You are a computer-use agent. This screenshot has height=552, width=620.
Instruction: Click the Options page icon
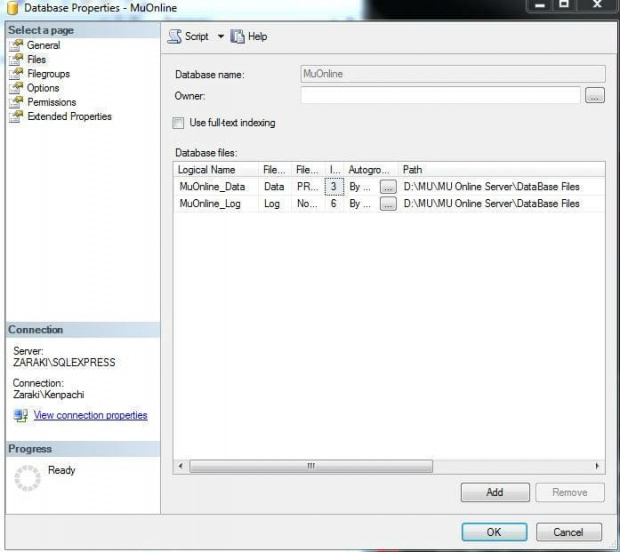[16, 88]
